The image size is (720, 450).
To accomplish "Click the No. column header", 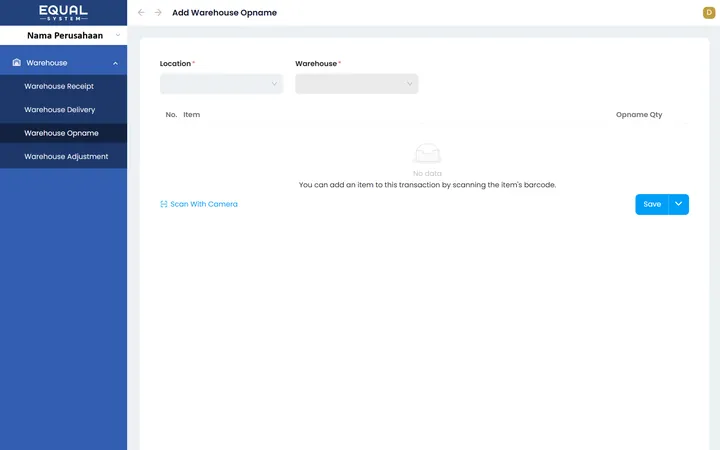I will (171, 115).
